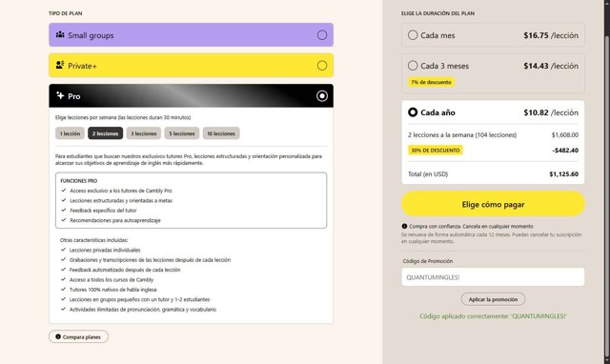Click the checkmark beside Lecciones privadas individuales
Image resolution: width=610 pixels, height=364 pixels.
tap(63, 250)
